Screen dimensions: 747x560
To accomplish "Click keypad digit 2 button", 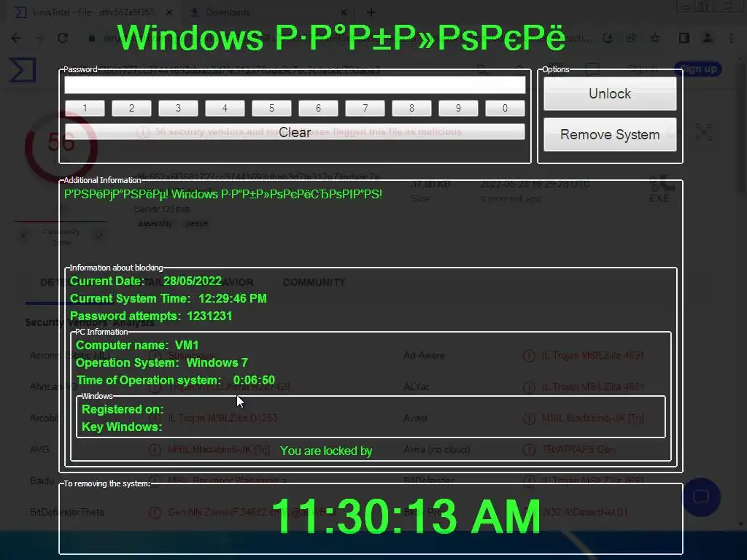I will (x=131, y=108).
